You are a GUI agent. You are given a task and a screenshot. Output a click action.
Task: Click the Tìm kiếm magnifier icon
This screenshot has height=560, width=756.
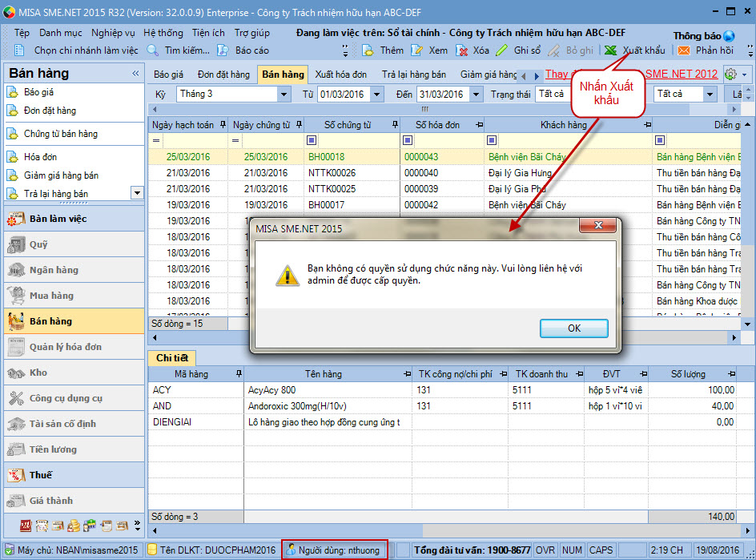pos(152,50)
